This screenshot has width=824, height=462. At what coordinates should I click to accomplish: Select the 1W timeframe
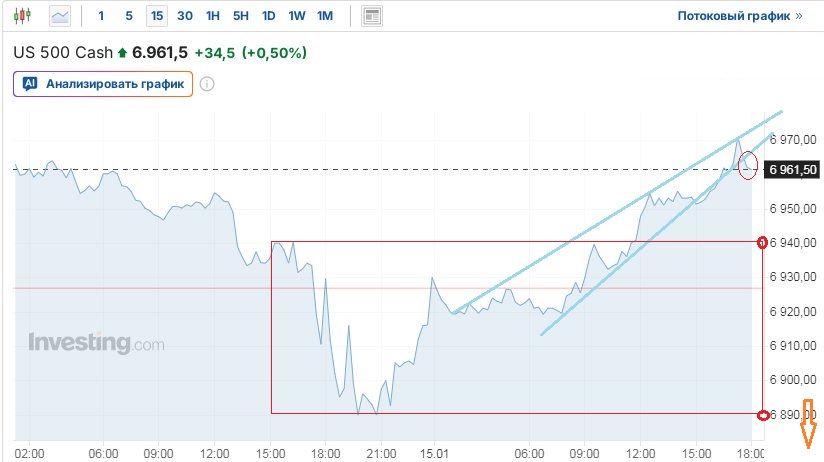(297, 16)
